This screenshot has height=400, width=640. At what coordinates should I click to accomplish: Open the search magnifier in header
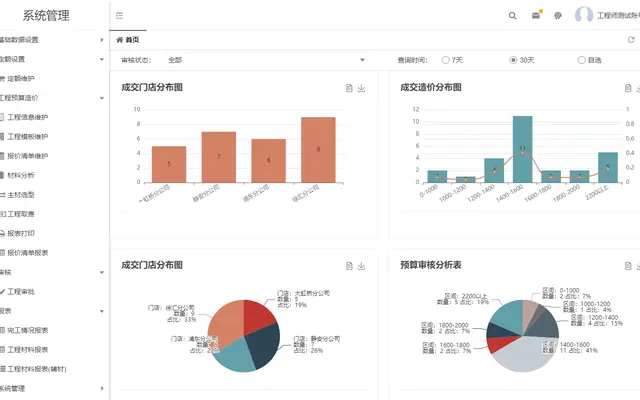[x=512, y=16]
